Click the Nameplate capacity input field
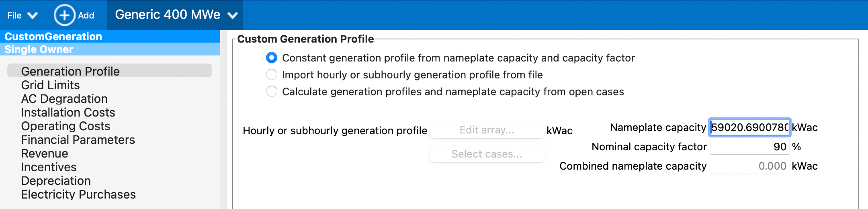The image size is (868, 209). 749,127
